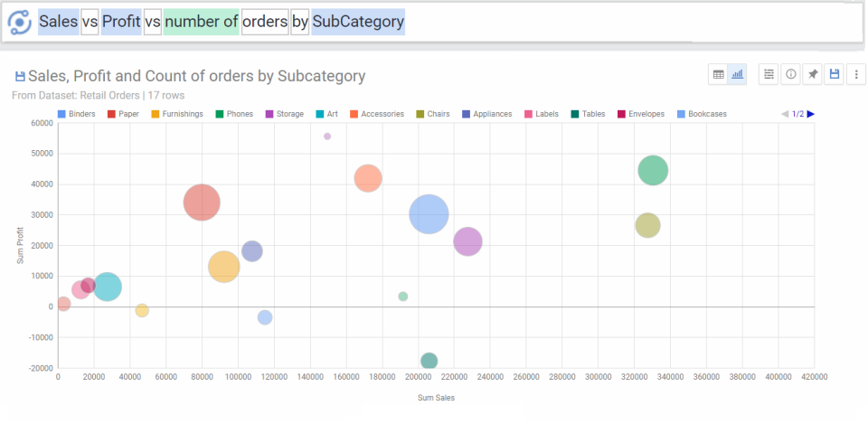Image resolution: width=868 pixels, height=434 pixels.
Task: Click the info icon
Action: 791,74
